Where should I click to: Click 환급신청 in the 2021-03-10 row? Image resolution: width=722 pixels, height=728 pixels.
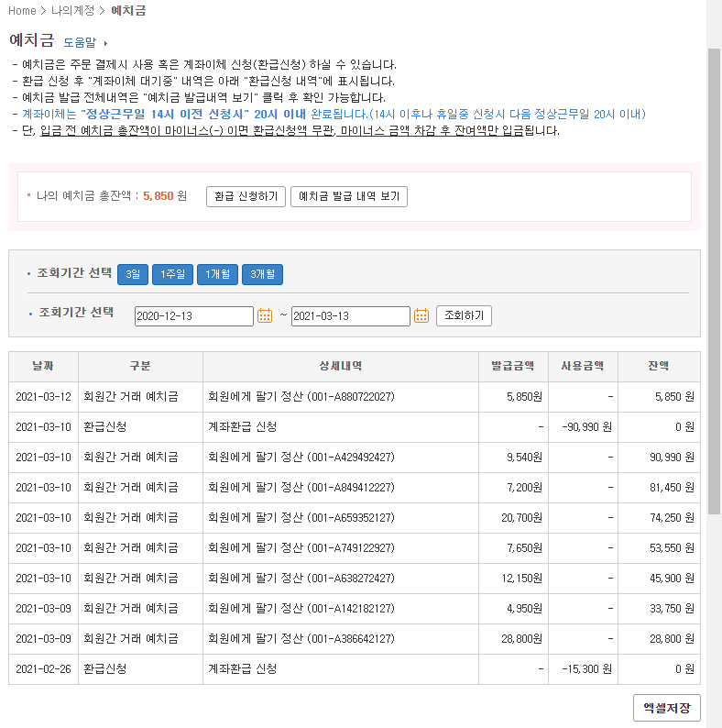click(104, 427)
